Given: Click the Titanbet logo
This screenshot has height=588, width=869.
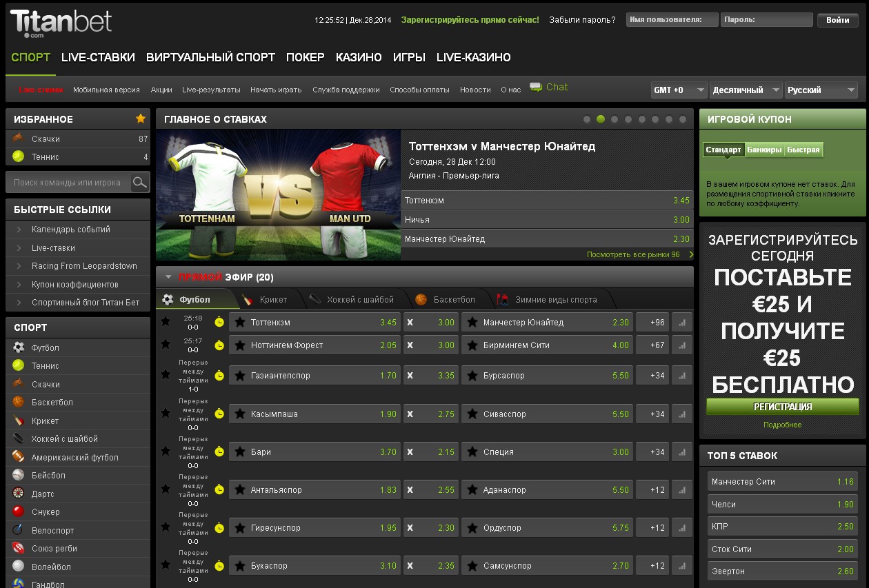Looking at the screenshot, I should tap(61, 23).
